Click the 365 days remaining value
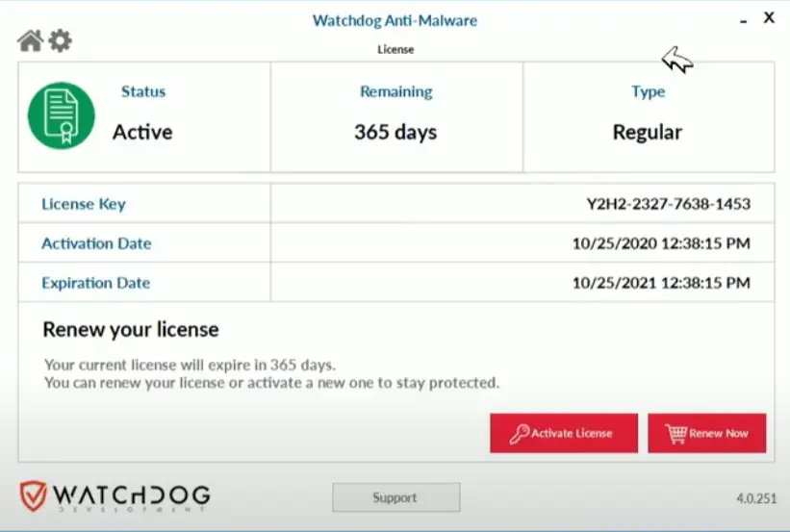This screenshot has width=790, height=532. (395, 132)
